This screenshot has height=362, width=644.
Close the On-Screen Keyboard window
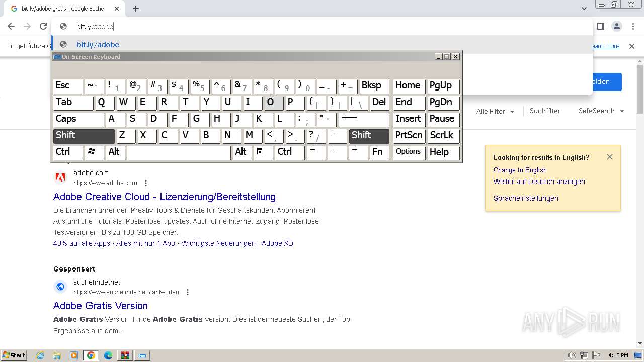click(456, 57)
